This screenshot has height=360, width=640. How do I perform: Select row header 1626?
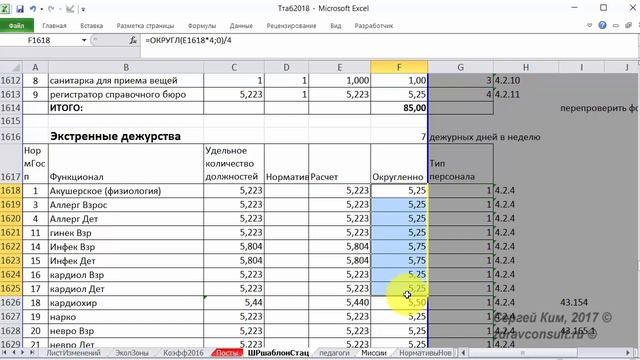[x=11, y=302]
